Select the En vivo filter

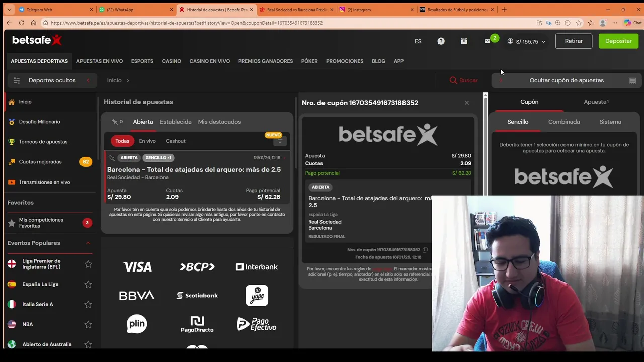[x=147, y=141]
